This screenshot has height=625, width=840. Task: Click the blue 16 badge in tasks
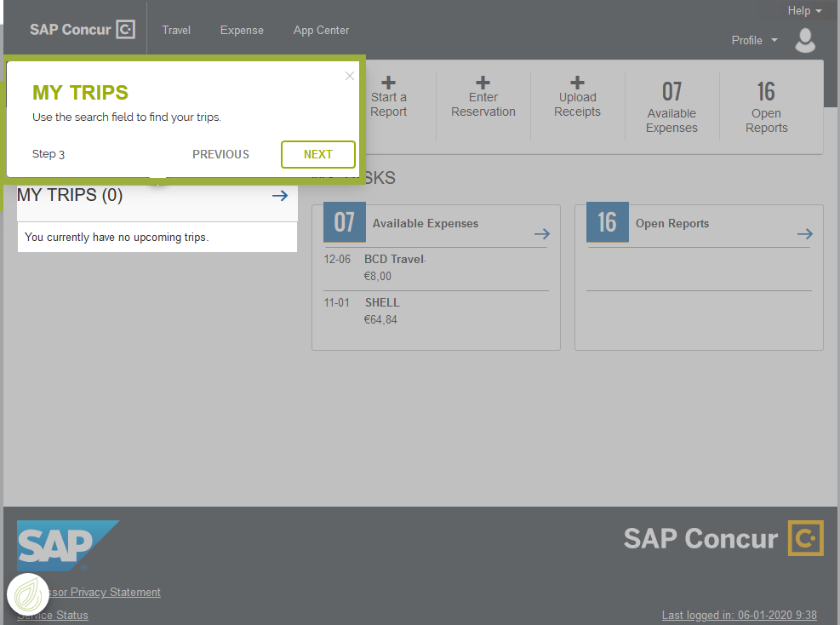[608, 222]
